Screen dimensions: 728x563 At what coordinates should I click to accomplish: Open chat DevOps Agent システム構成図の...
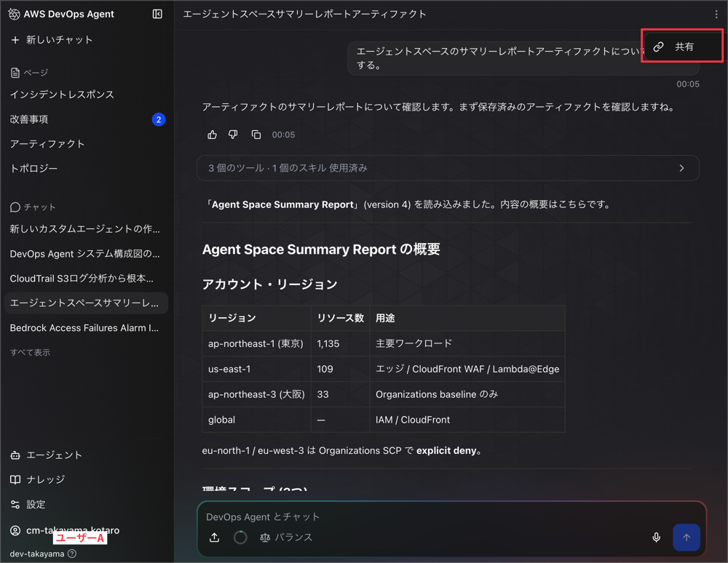tap(85, 254)
